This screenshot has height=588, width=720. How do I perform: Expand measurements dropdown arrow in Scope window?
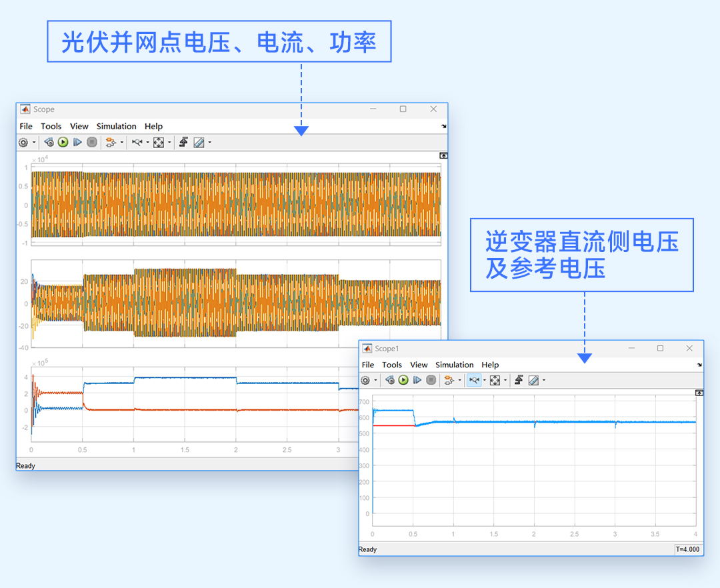(x=210, y=142)
